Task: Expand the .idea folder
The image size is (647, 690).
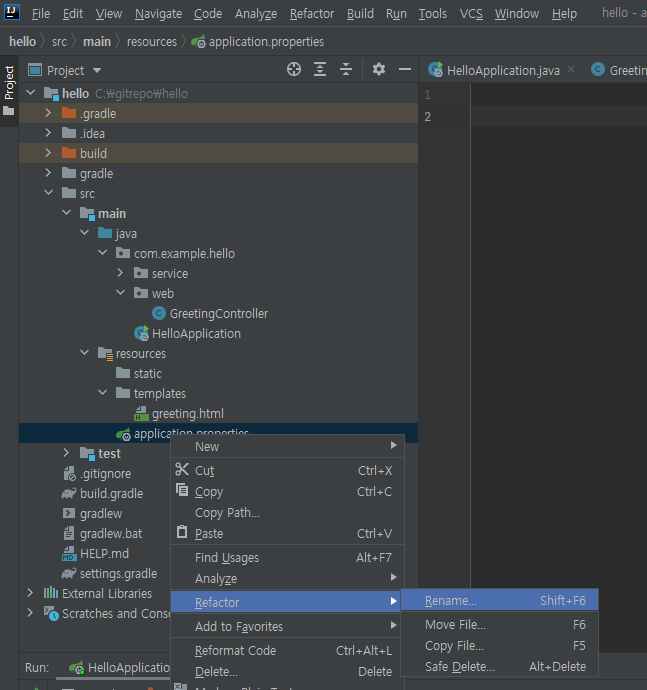Action: coord(48,133)
